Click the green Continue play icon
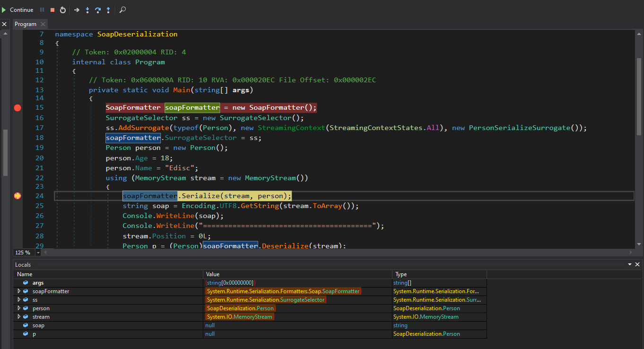Image resolution: width=644 pixels, height=349 pixels. 4,10
